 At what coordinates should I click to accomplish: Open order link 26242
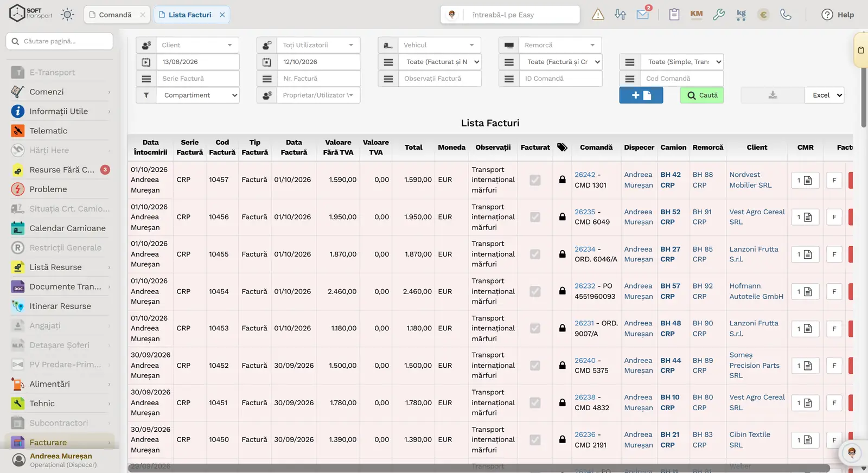(x=585, y=175)
